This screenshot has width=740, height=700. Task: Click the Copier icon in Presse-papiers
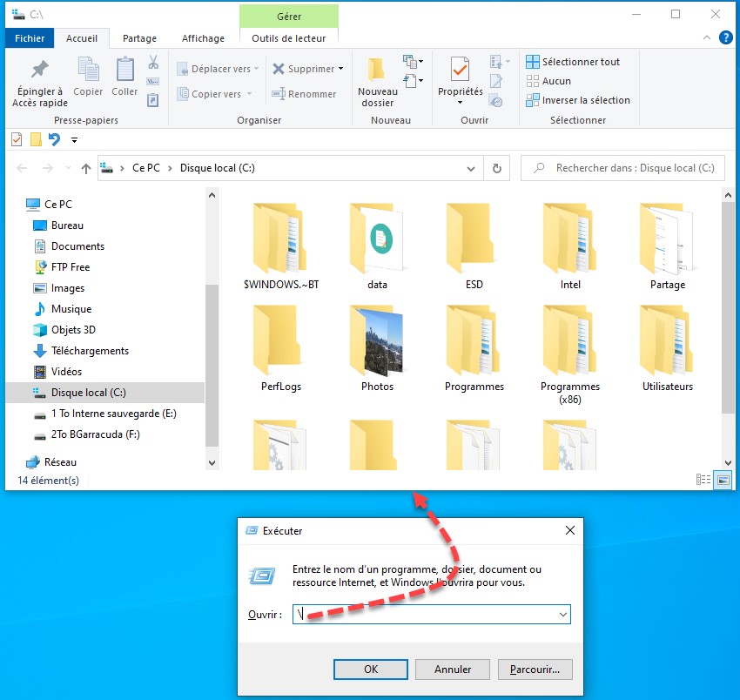[88, 70]
